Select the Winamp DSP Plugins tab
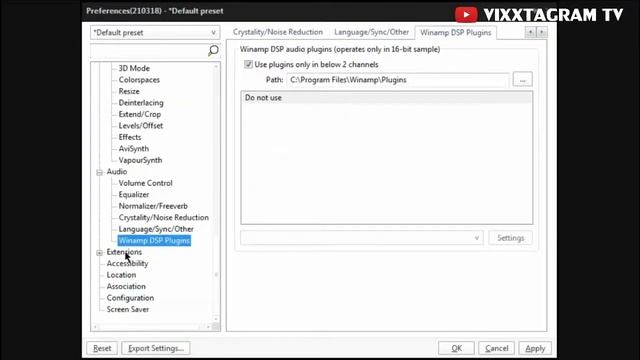The width and height of the screenshot is (640, 360). (x=456, y=33)
